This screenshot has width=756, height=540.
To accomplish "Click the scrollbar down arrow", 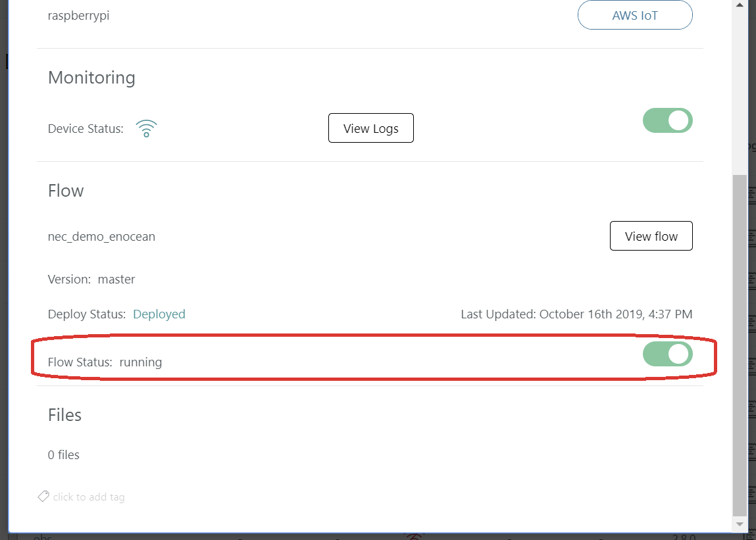I will click(x=740, y=524).
